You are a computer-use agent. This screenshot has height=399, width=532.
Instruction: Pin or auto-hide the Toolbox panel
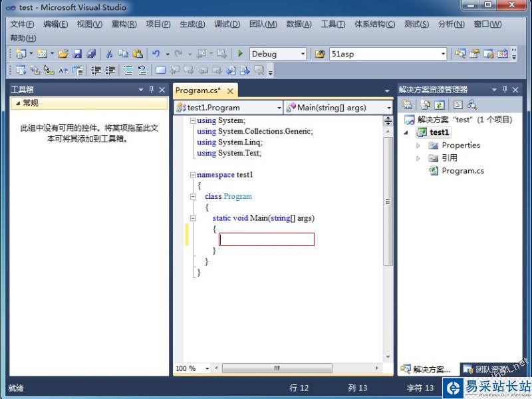(x=152, y=90)
